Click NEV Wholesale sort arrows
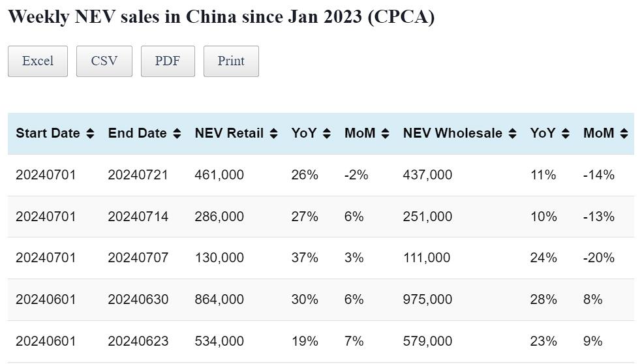The width and height of the screenshot is (644, 364). [512, 134]
